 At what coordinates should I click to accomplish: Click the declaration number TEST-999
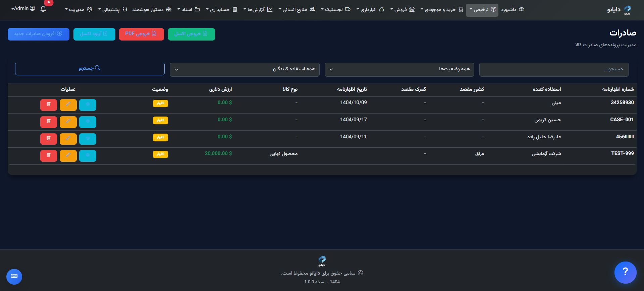point(623,153)
